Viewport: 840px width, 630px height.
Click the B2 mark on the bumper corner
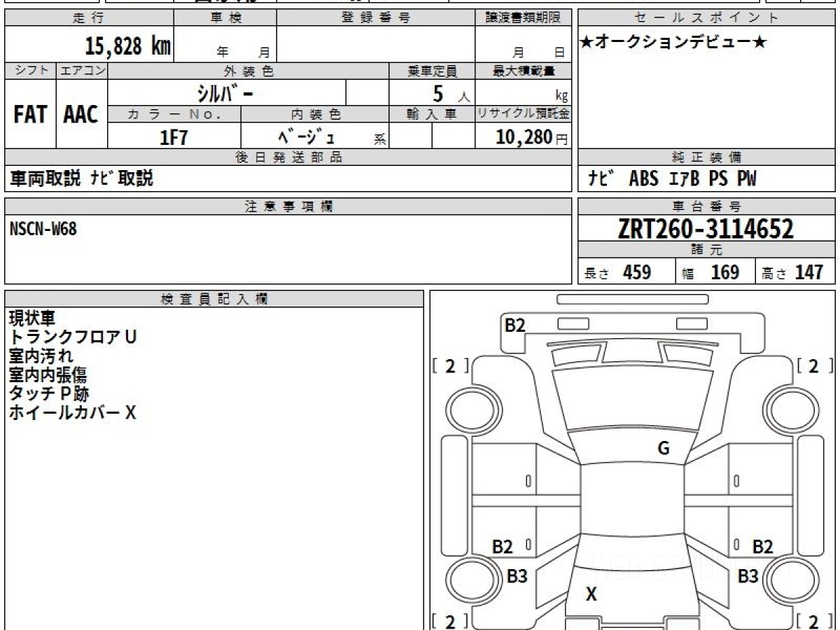(515, 325)
